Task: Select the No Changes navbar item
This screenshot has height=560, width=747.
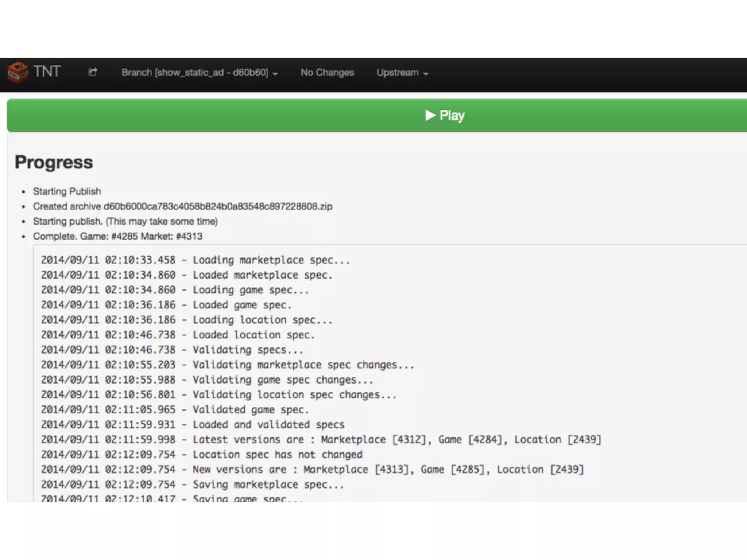Action: coord(327,73)
